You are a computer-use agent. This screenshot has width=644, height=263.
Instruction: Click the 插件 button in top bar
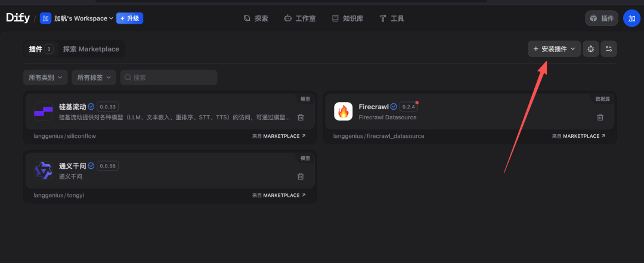click(602, 18)
